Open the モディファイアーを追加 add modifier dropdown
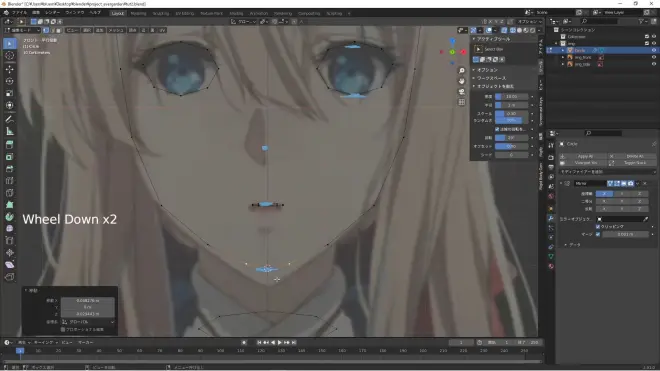Image resolution: width=660 pixels, height=371 pixels. point(607,172)
